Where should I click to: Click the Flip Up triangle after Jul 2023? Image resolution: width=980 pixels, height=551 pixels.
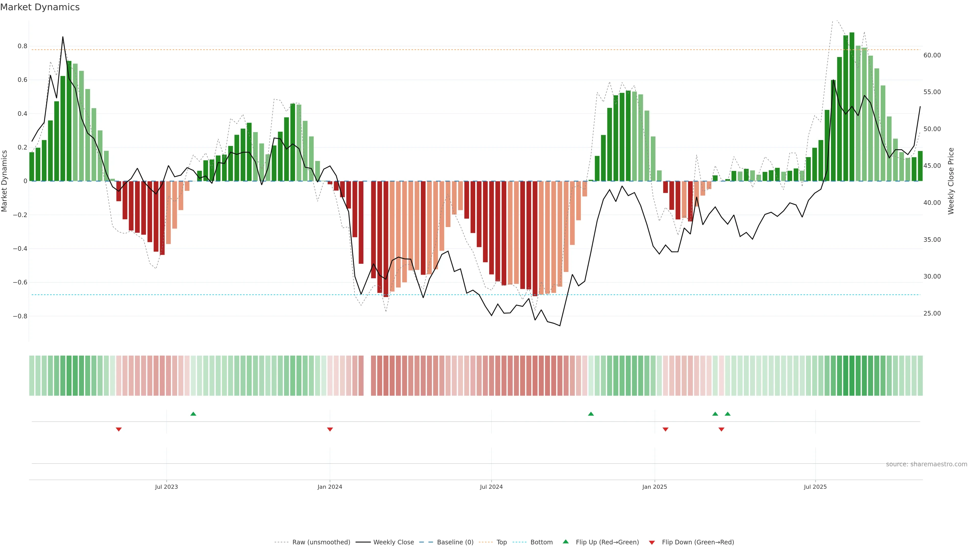click(x=193, y=414)
